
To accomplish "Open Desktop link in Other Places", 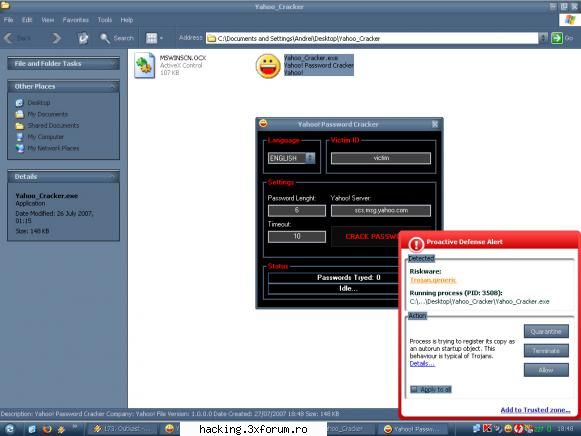I will coord(39,103).
